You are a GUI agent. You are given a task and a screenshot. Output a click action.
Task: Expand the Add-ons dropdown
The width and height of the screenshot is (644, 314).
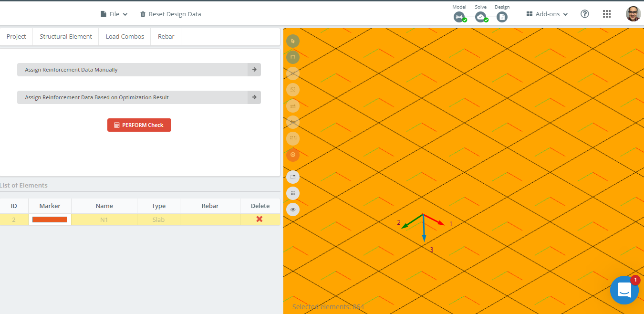547,14
